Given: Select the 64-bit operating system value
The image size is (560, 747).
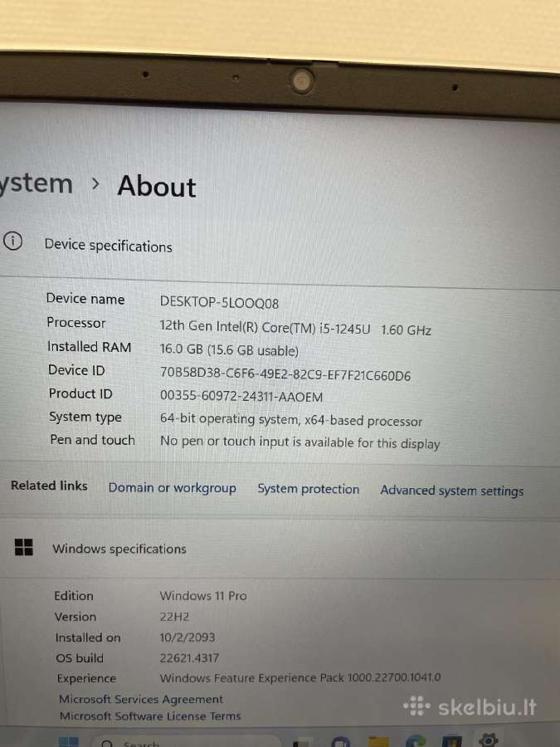Looking at the screenshot, I should (291, 420).
